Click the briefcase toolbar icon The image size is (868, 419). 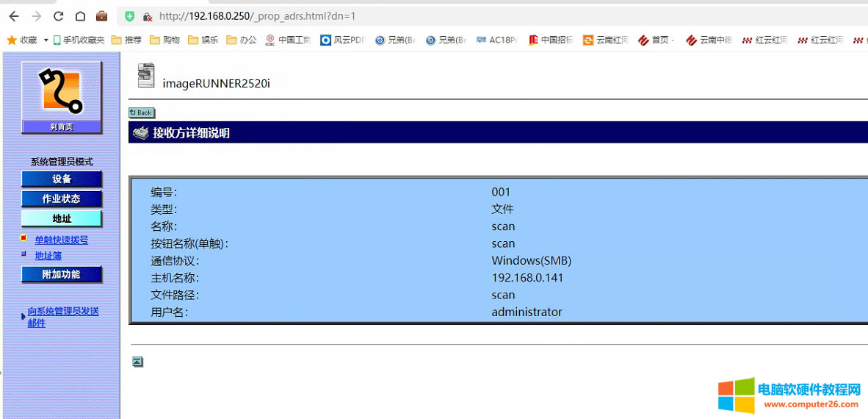pos(102,16)
